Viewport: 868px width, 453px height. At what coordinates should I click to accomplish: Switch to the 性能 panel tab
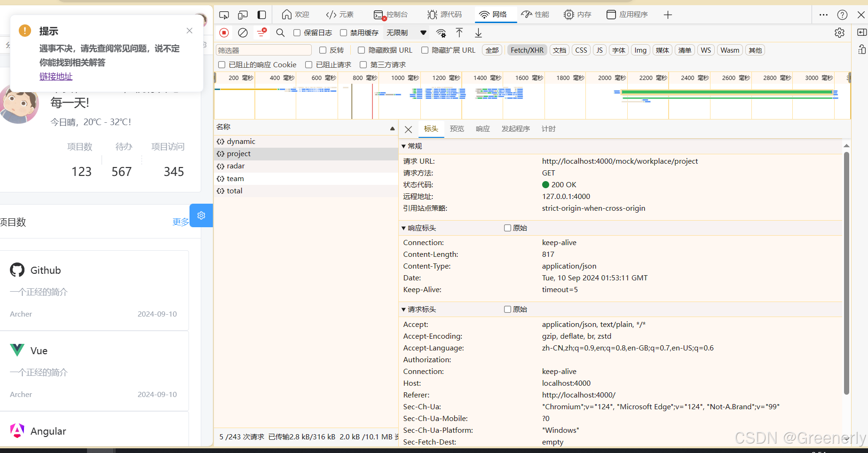535,15
